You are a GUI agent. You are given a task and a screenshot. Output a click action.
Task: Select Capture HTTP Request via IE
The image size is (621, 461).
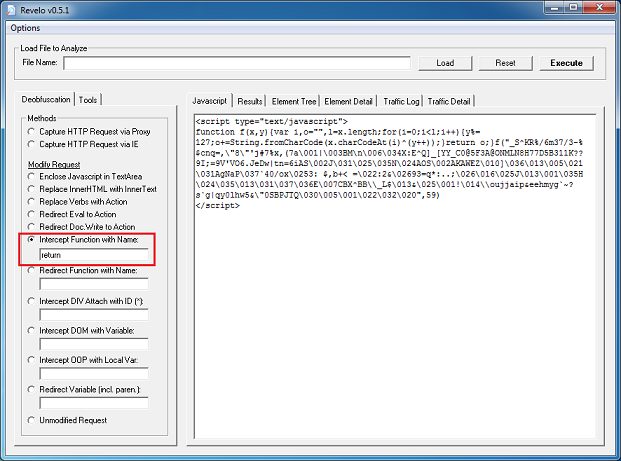tap(33, 145)
